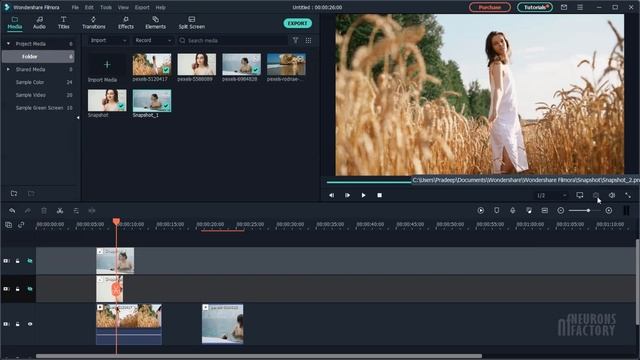Zoom in the timeline with plus icon

pyautogui.click(x=609, y=211)
